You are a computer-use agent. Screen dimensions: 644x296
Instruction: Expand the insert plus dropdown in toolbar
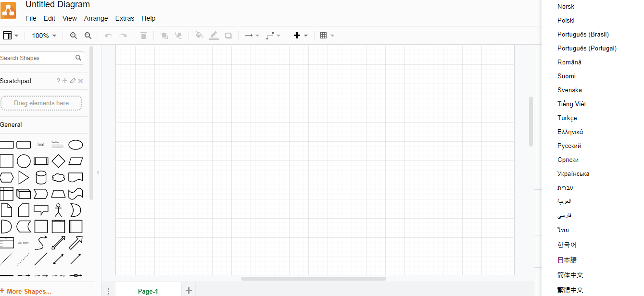pyautogui.click(x=301, y=36)
